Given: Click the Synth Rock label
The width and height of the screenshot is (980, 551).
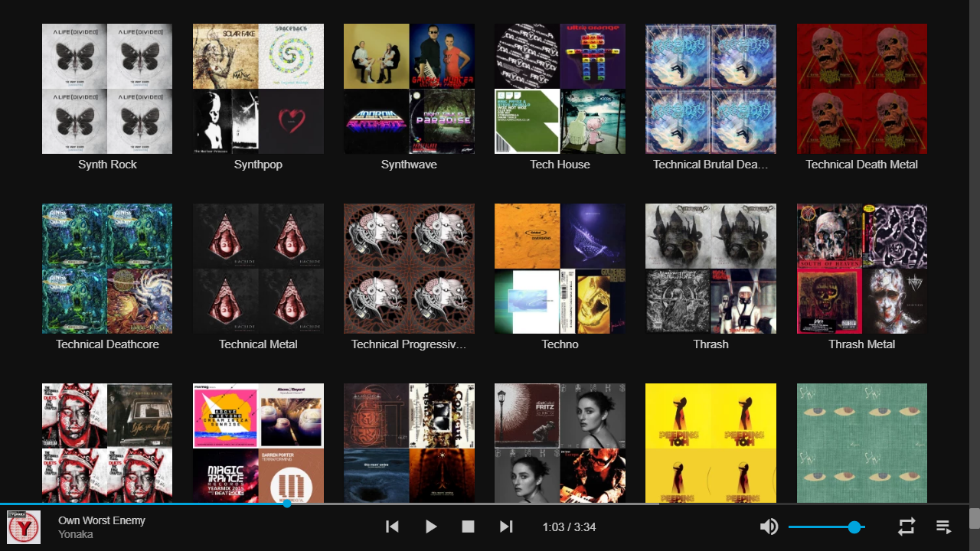Looking at the screenshot, I should click(x=107, y=165).
